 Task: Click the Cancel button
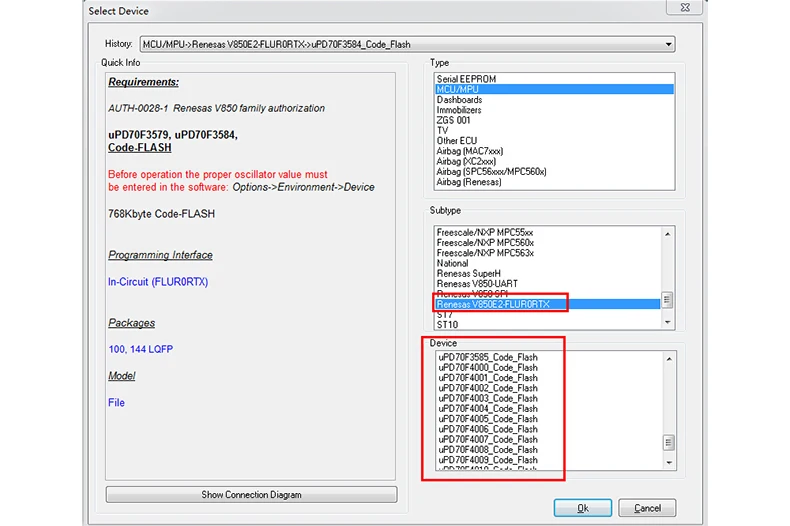647,508
